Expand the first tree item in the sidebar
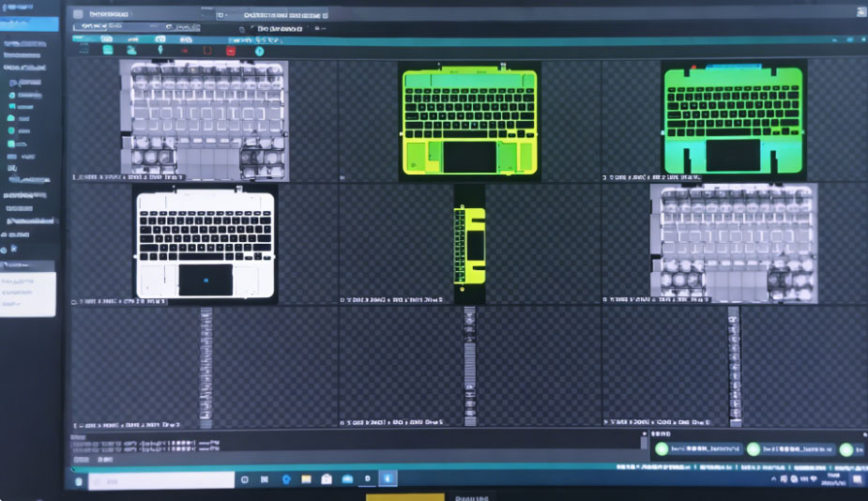Image resolution: width=868 pixels, height=501 pixels. [11, 83]
